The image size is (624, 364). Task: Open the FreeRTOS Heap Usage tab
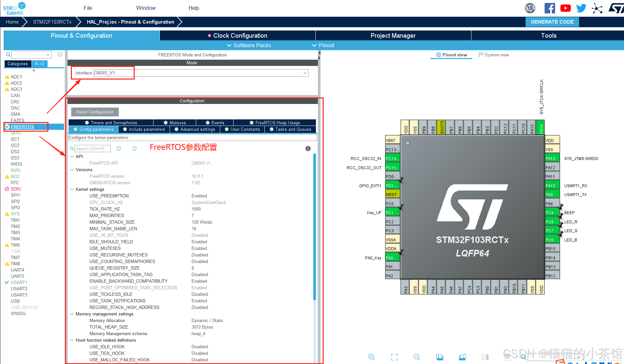[275, 123]
